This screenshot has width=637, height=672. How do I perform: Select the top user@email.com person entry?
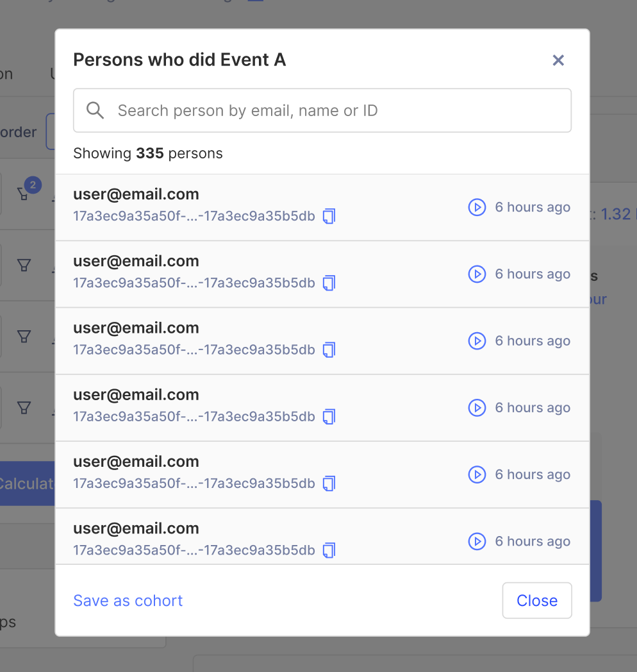pos(136,194)
